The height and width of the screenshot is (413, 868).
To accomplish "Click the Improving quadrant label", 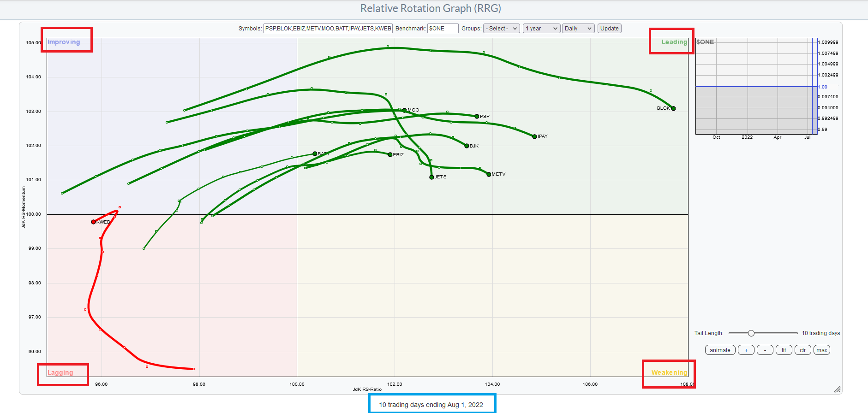I will coord(64,42).
